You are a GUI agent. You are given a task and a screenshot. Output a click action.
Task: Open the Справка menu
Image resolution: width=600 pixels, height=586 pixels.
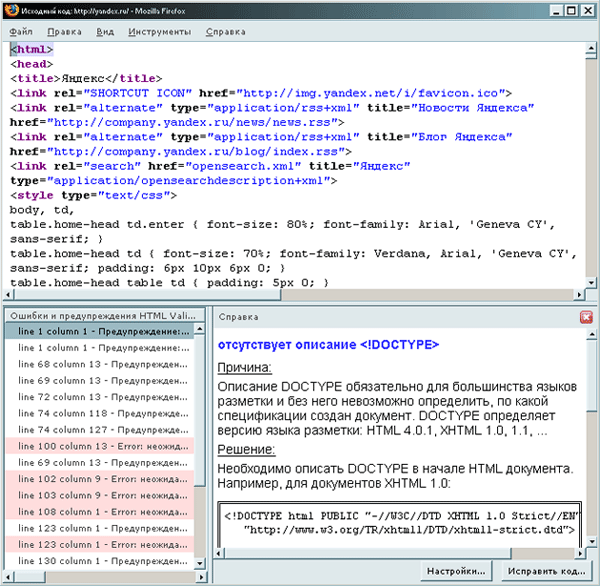click(225, 31)
